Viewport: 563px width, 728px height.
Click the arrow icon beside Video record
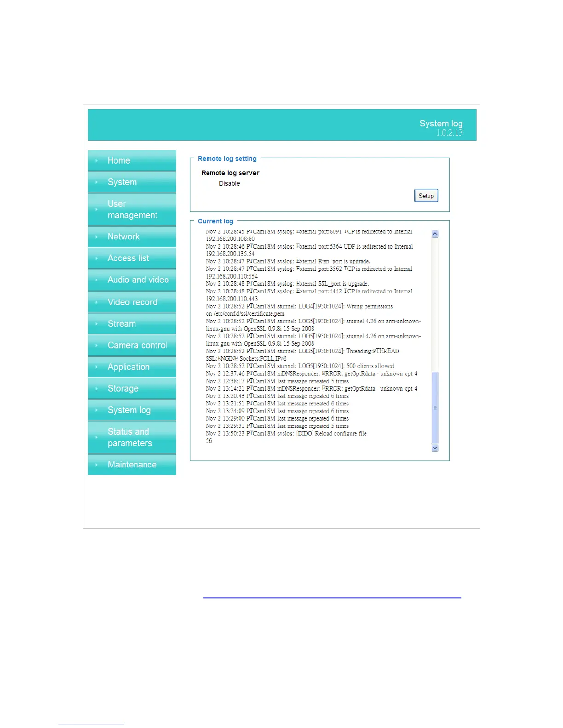[x=96, y=302]
